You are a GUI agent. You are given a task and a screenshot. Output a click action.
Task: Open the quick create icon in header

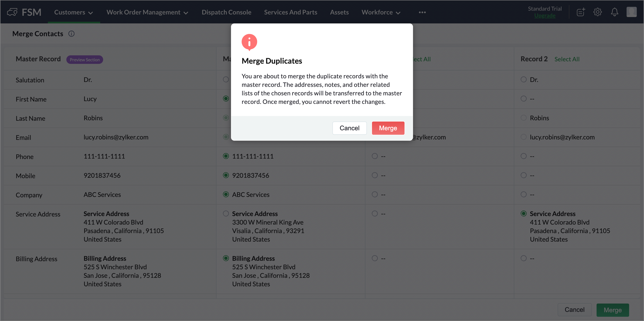[x=580, y=12]
